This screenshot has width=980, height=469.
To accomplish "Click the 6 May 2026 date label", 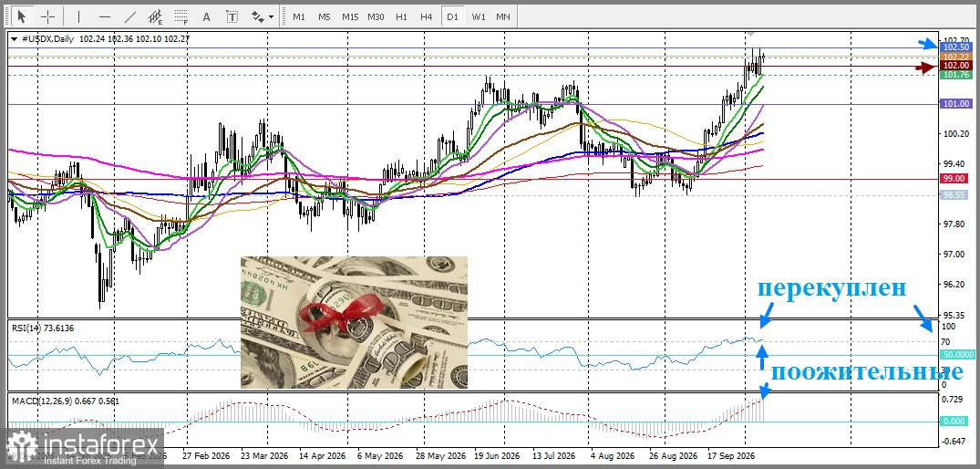I will pos(379,456).
